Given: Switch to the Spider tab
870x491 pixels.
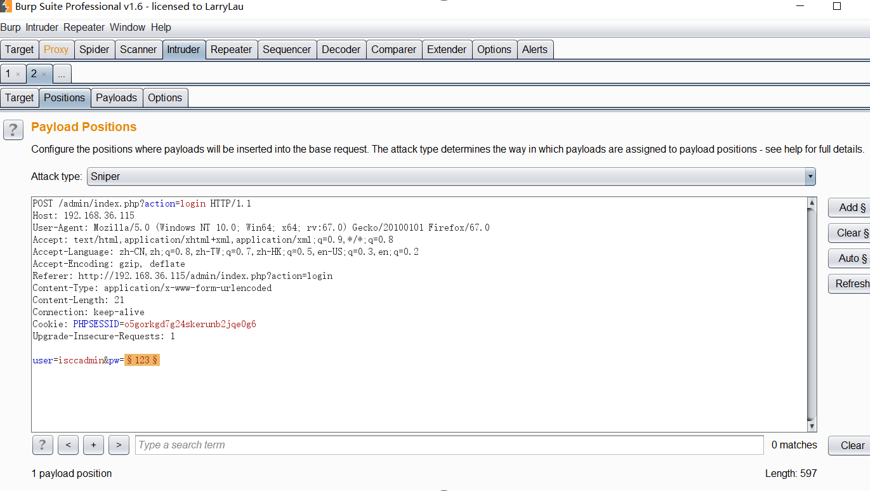Looking at the screenshot, I should click(94, 49).
